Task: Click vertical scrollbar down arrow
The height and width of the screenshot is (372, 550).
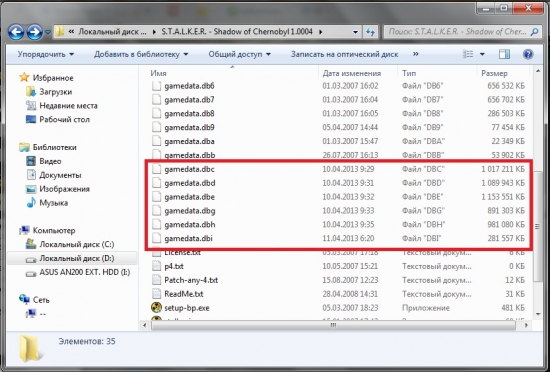Action: coord(538,314)
